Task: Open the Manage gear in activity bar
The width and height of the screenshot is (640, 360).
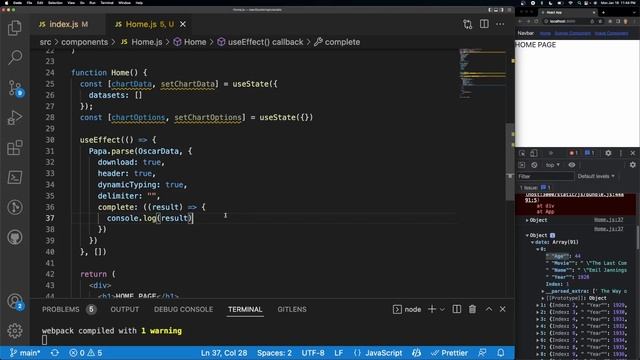Action: (x=15, y=331)
